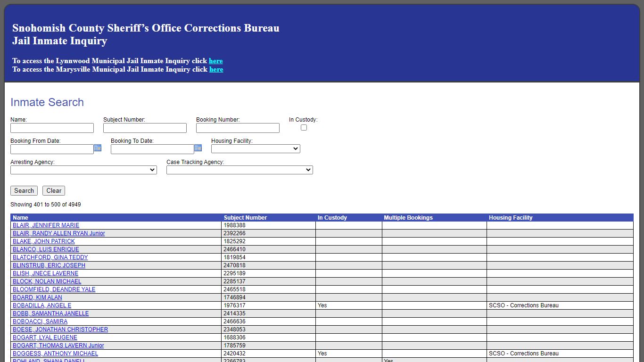Select subject number 1825292 cell
The width and height of the screenshot is (644, 362).
coord(269,241)
